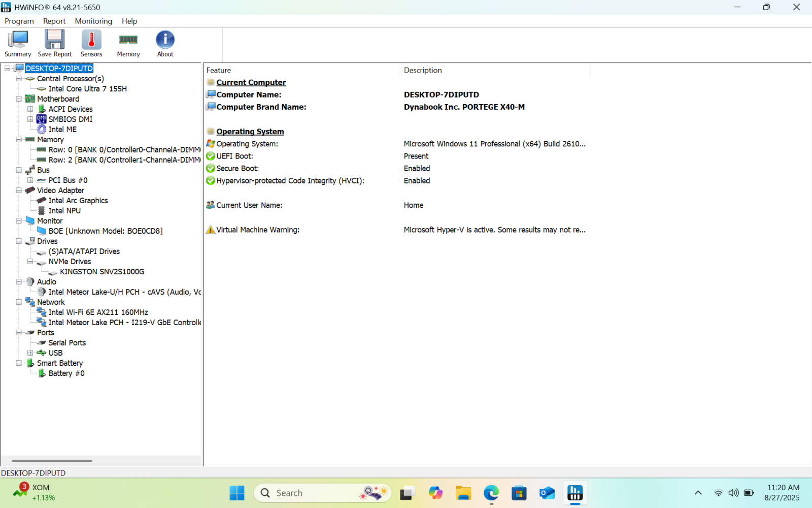The image size is (812, 508).
Task: Select Intel Wi-Fi 6E AX211 adapter
Action: [x=98, y=312]
